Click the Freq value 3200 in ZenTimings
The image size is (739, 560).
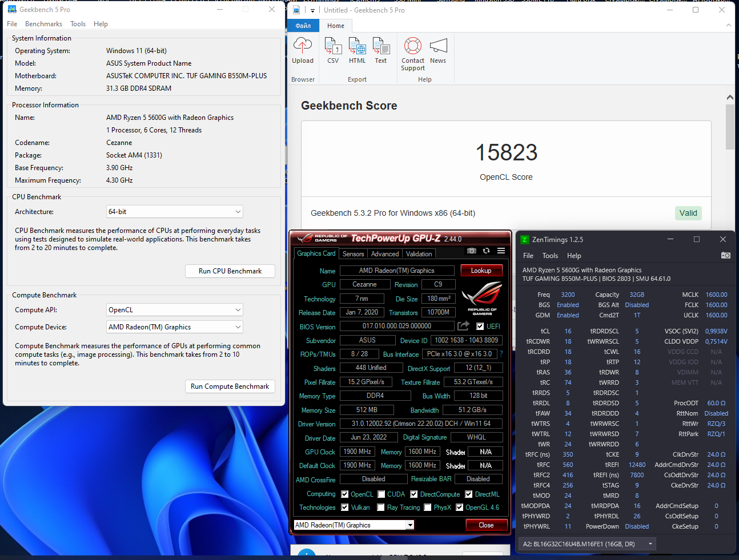click(568, 295)
